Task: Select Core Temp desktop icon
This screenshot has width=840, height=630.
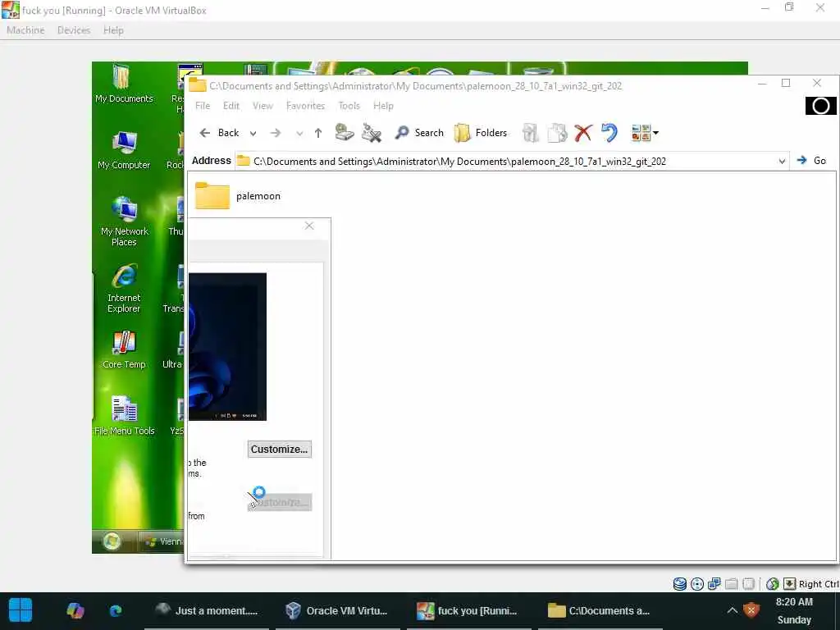Action: (x=124, y=349)
